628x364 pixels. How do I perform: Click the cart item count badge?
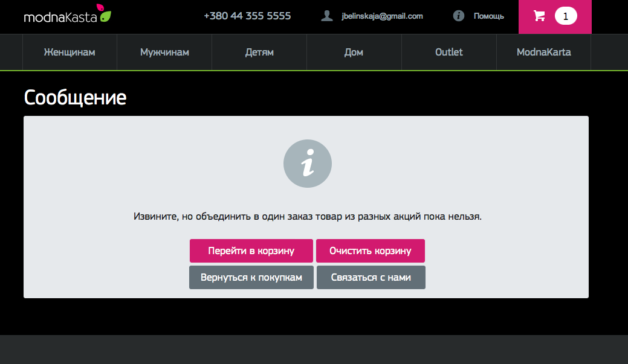tap(566, 16)
